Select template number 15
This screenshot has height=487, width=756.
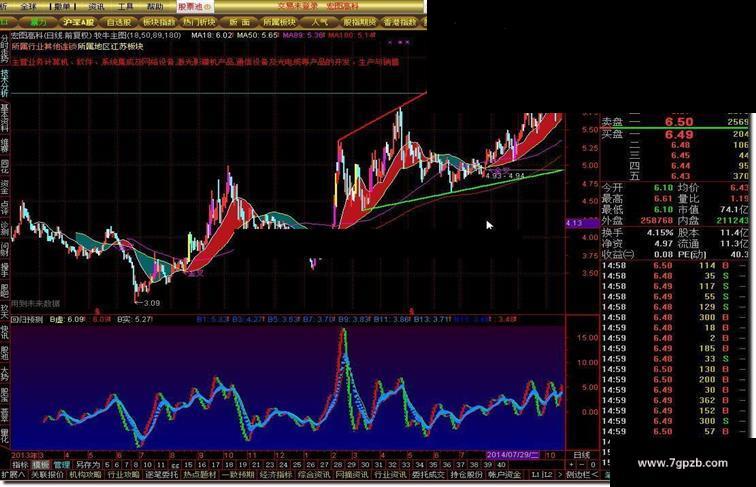(188, 465)
